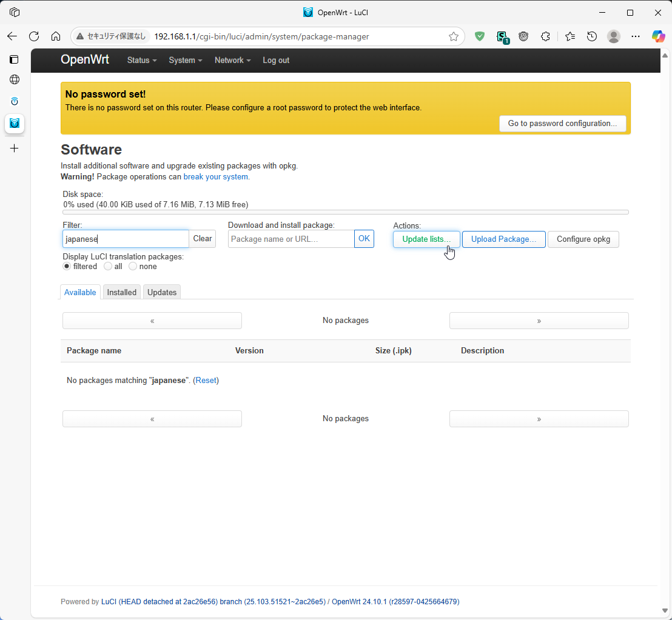The height and width of the screenshot is (620, 672).
Task: Open the browser History clock icon
Action: point(592,36)
